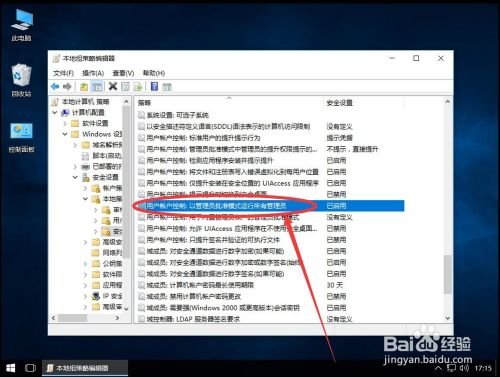Screen dimensions: 500x377
Task: Click the network tray icon
Action: click(x=451, y=368)
